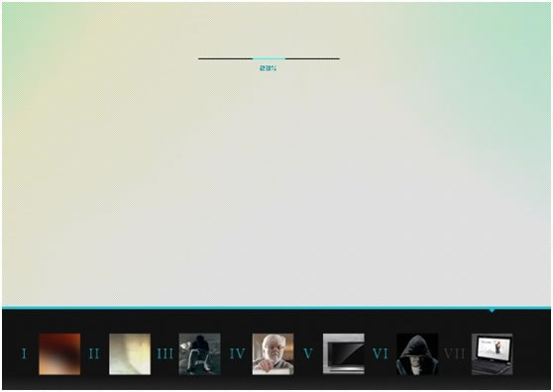Screen dimensions: 553x392
Task: Select greyed-out chapter VII numeral
Action: [454, 353]
